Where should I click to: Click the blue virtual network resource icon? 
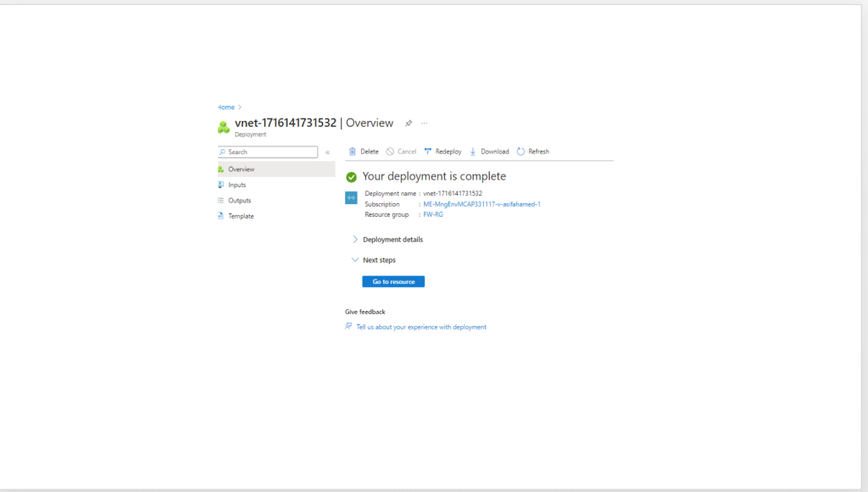coord(351,197)
